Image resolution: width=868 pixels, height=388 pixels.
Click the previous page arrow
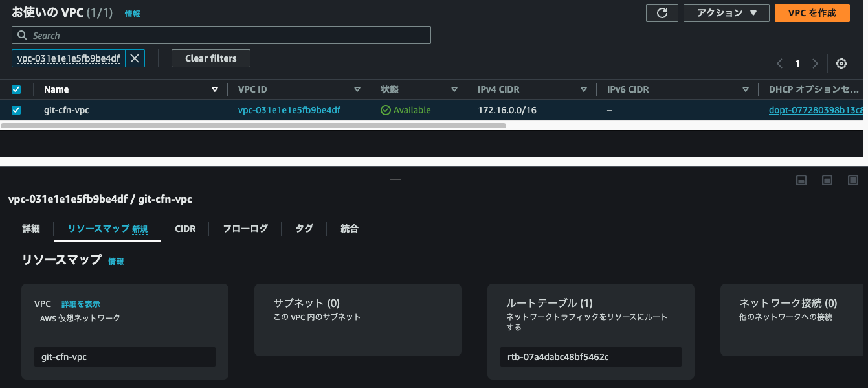coord(779,63)
